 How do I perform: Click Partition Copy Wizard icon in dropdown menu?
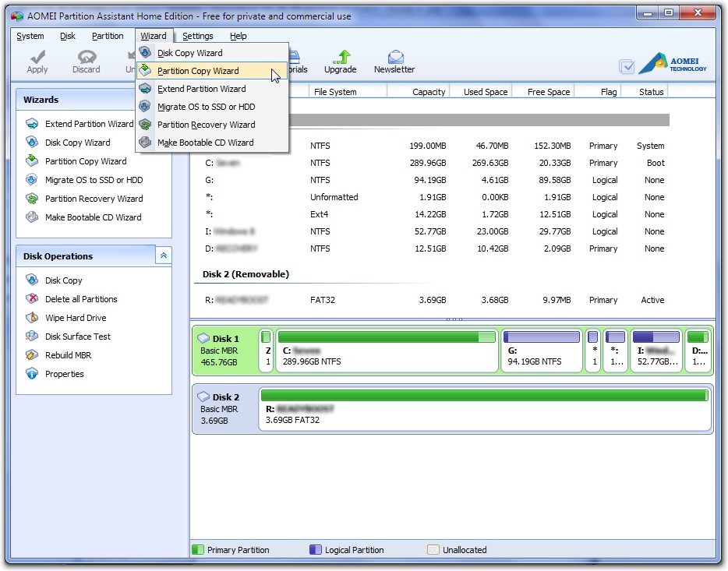tap(145, 71)
